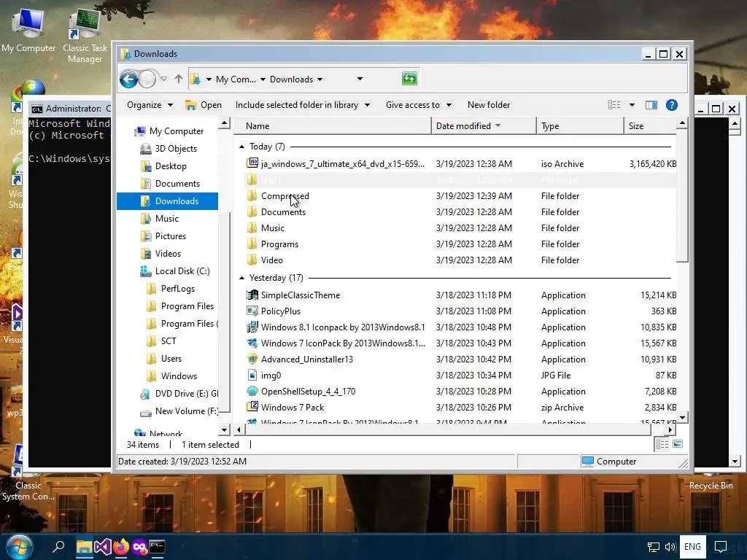The height and width of the screenshot is (560, 747).
Task: Go back with the blue Back arrow
Action: 128,79
